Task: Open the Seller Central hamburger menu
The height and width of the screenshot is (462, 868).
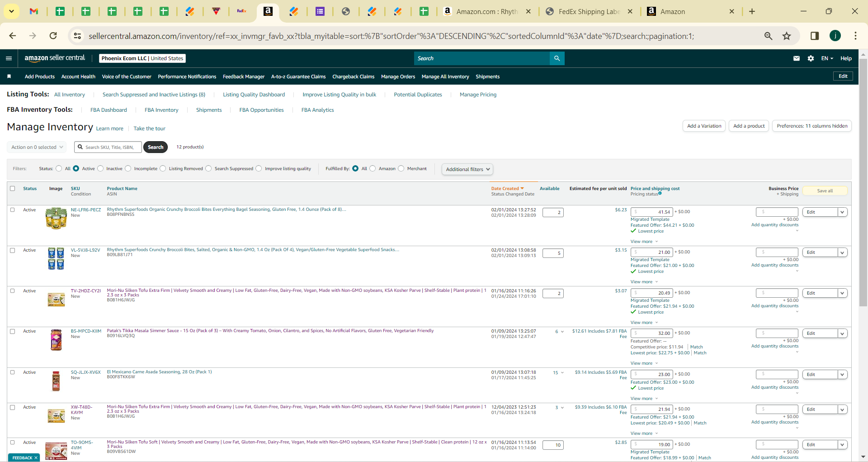Action: tap(9, 58)
